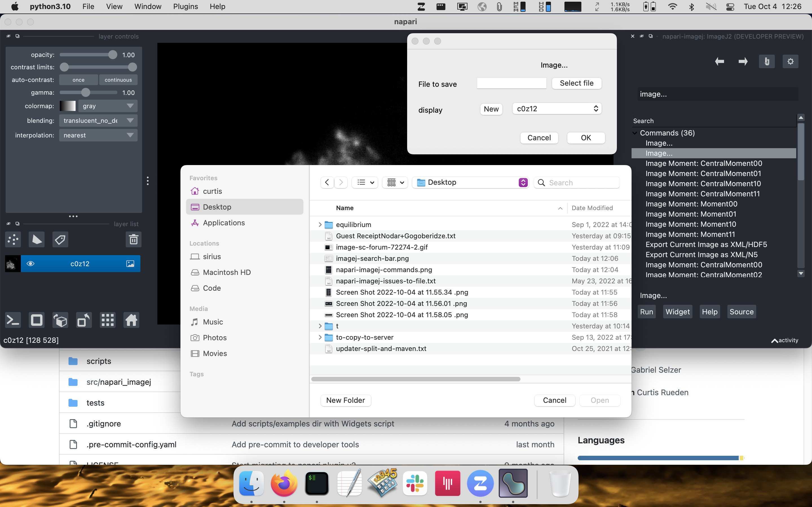Expand the equilibrium folder in the file dialog

319,224
